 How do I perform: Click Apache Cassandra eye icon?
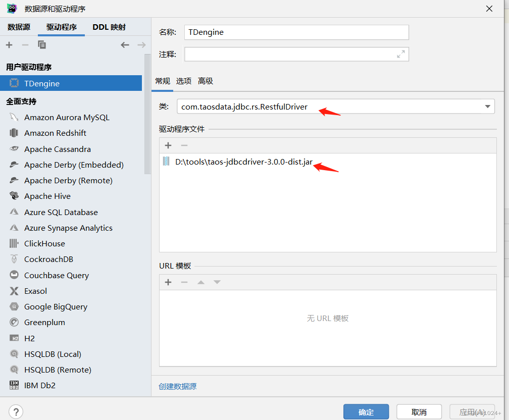tap(14, 148)
